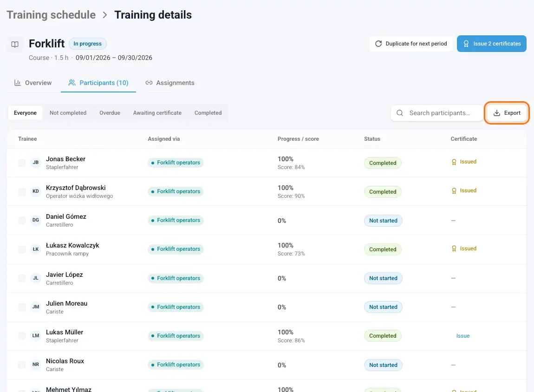Click Forklift operators tag for Nicolas Roux
Viewport: 534px width, 392px height.
pos(176,365)
